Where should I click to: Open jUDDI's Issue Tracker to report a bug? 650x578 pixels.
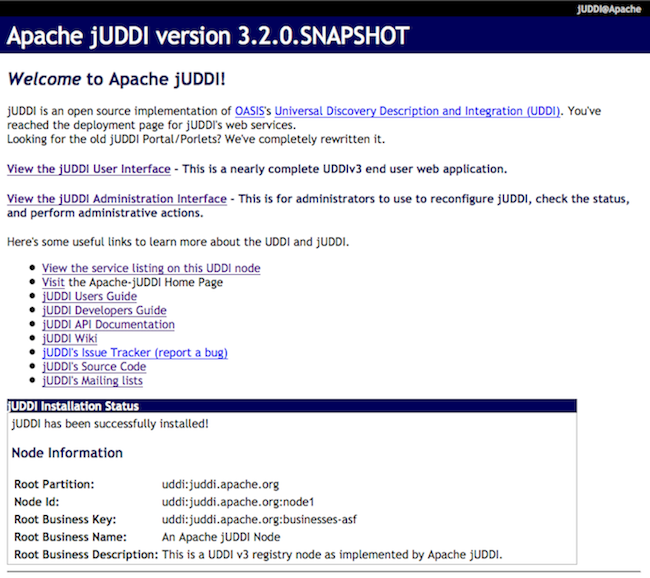pos(135,352)
